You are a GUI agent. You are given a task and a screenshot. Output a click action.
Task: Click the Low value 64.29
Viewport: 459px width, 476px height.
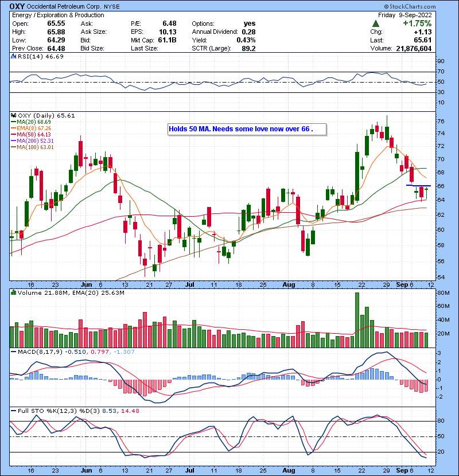click(x=56, y=40)
